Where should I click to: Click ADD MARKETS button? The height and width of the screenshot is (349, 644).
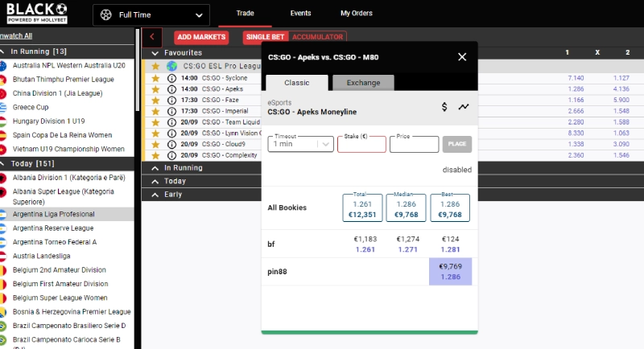201,37
